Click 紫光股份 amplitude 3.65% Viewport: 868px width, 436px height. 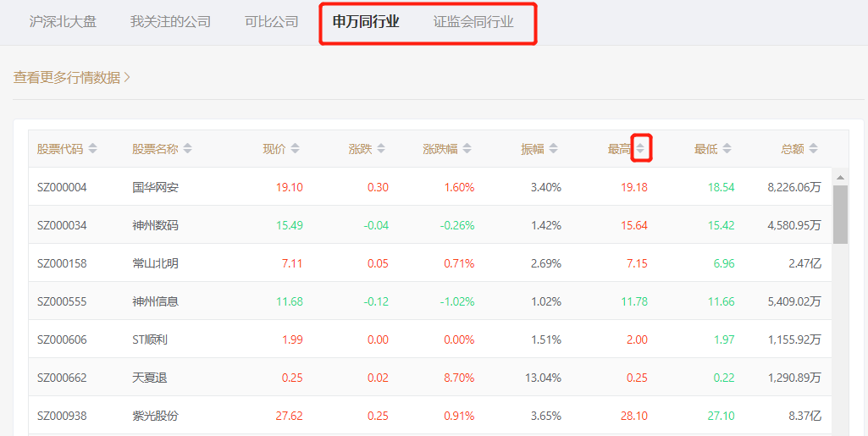tap(546, 416)
